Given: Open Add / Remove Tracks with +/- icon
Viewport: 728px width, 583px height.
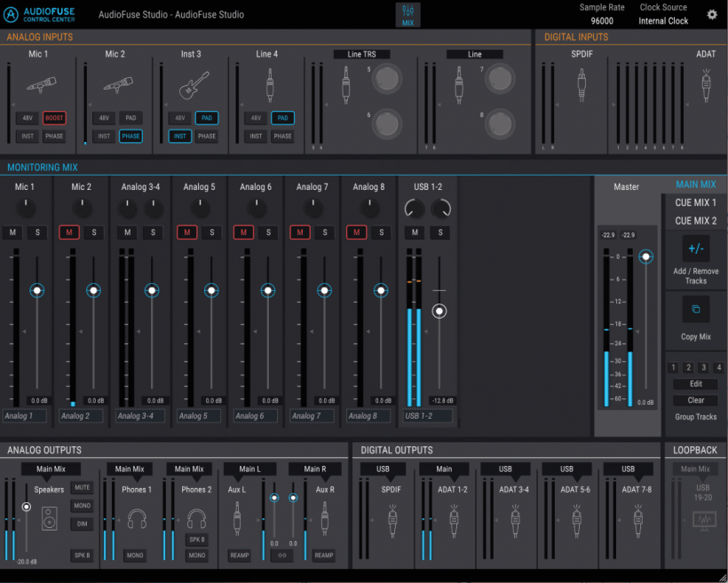Looking at the screenshot, I should [x=695, y=248].
